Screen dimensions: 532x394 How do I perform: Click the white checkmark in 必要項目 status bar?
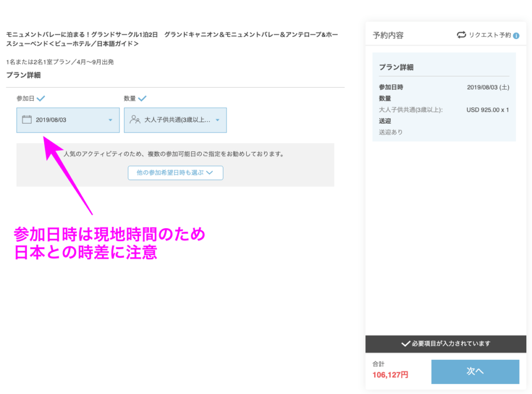(x=406, y=344)
